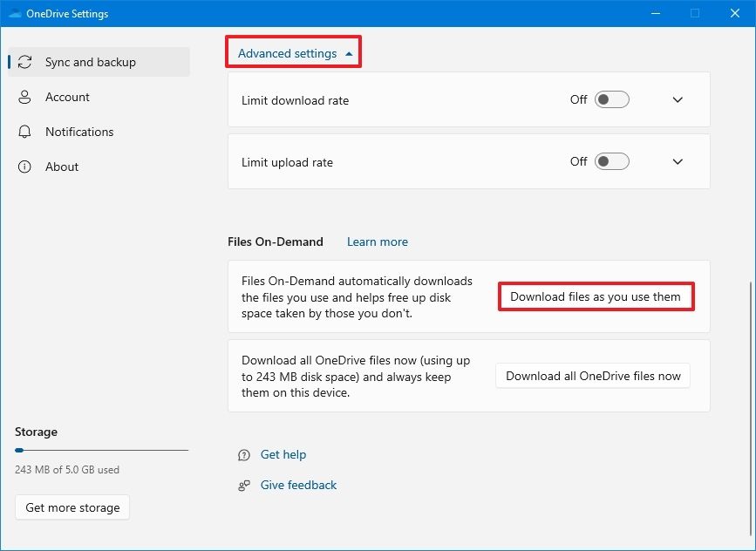The image size is (756, 551).
Task: Expand download rate details with chevron
Action: 678,99
